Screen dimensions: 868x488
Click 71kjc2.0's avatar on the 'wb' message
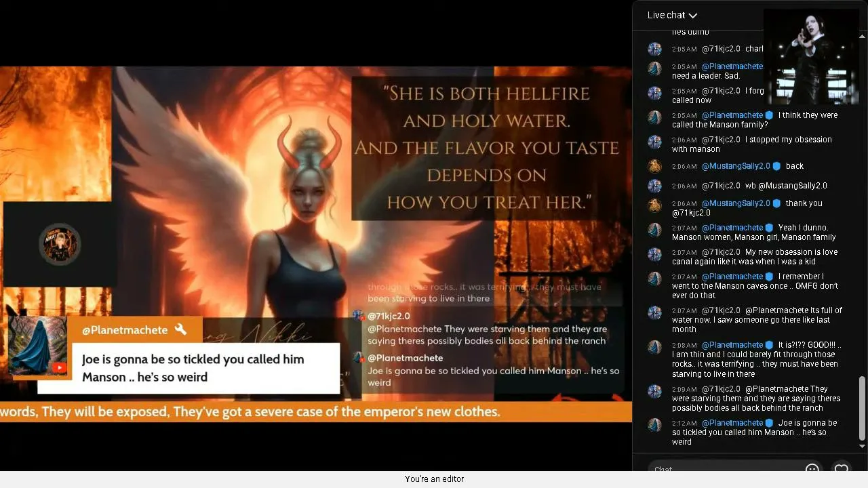point(654,186)
